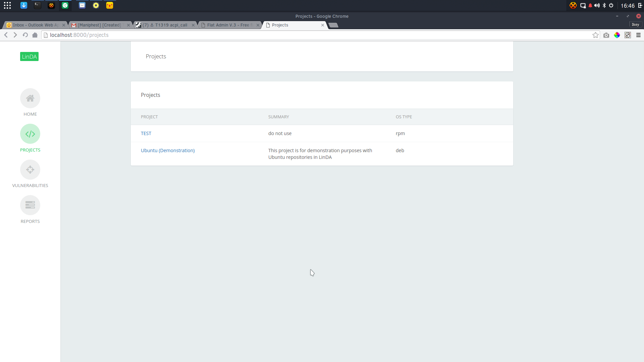Image resolution: width=644 pixels, height=362 pixels.
Task: Open the Vulnerabilities crosshair icon
Action: tap(30, 170)
